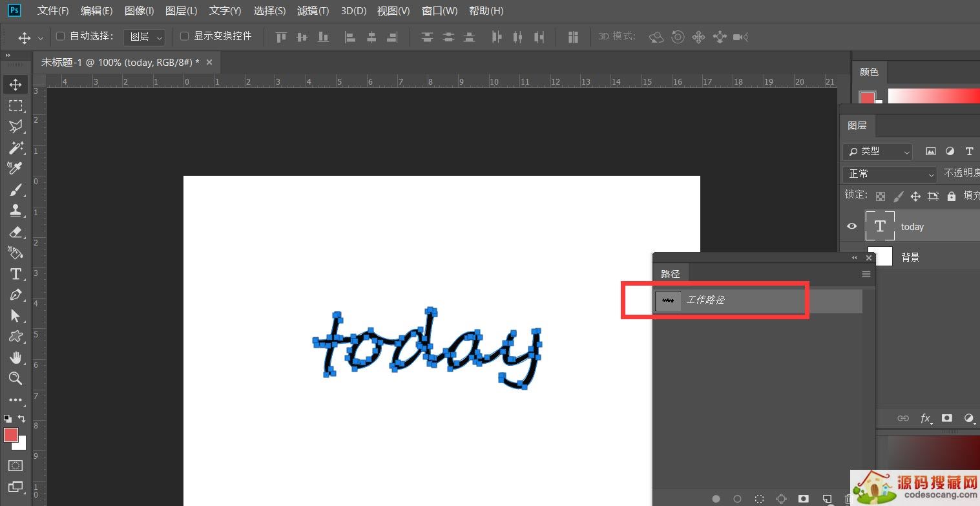Click the 3D roll icon

click(678, 37)
